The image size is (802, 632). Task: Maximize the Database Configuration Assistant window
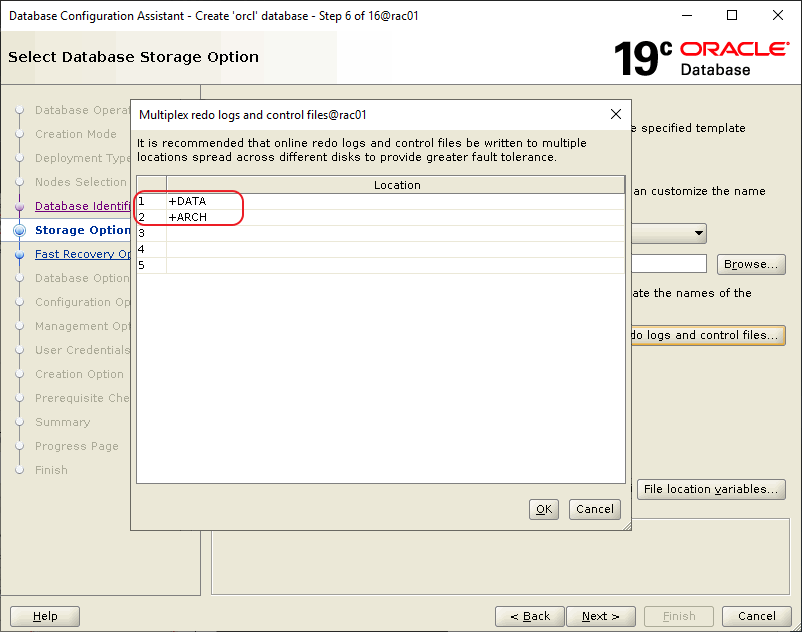coord(732,16)
